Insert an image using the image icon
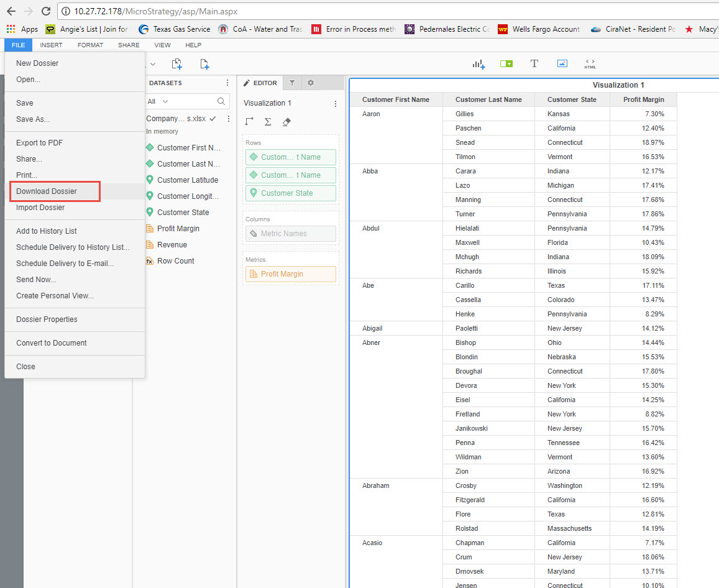The image size is (719, 588). coord(562,63)
